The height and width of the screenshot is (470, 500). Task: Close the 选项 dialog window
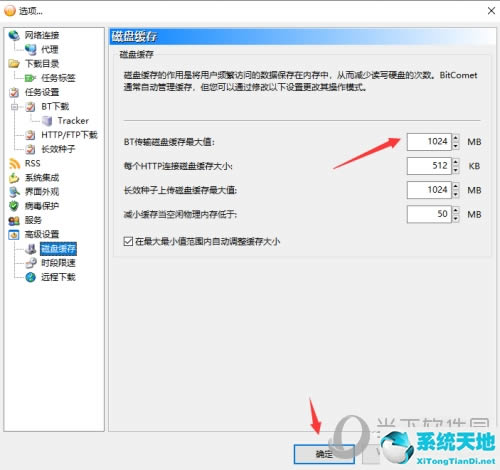pyautogui.click(x=491, y=11)
